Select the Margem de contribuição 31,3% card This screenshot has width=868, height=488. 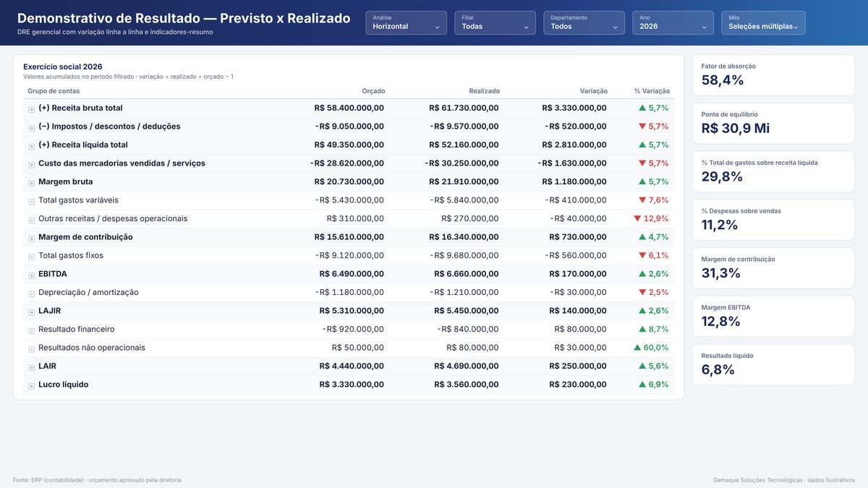(773, 268)
